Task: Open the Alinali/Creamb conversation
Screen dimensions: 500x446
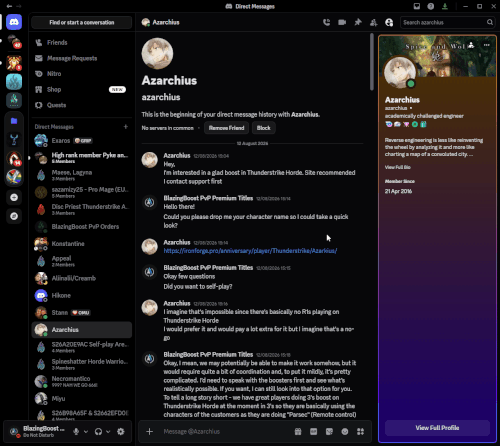Action: tap(82, 278)
